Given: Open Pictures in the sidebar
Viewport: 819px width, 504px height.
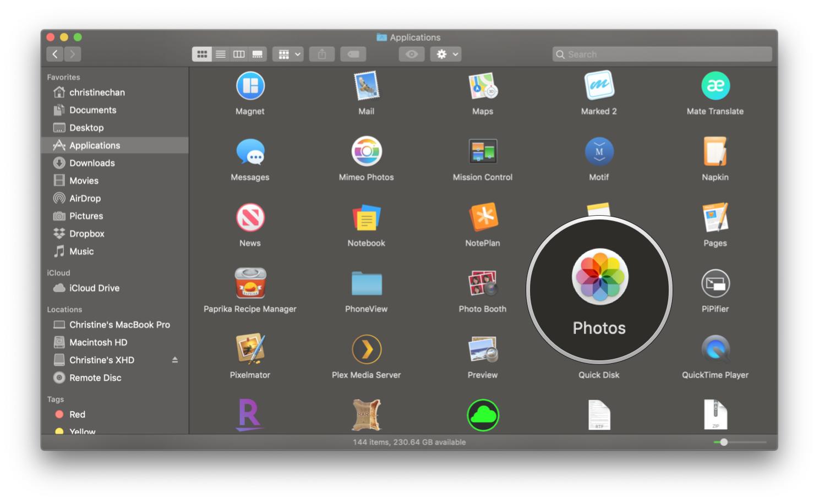Looking at the screenshot, I should (114, 216).
